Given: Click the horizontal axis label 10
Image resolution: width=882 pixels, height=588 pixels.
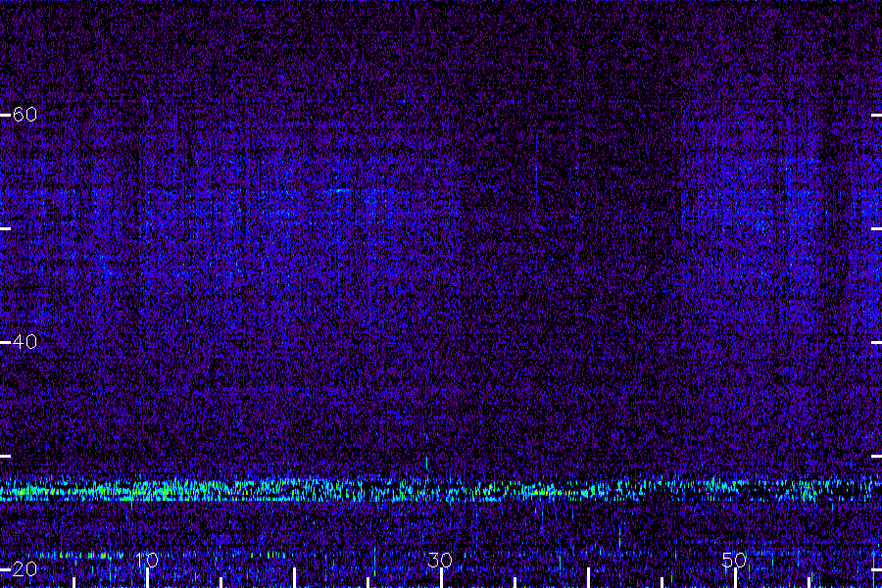Looking at the screenshot, I should tap(147, 560).
